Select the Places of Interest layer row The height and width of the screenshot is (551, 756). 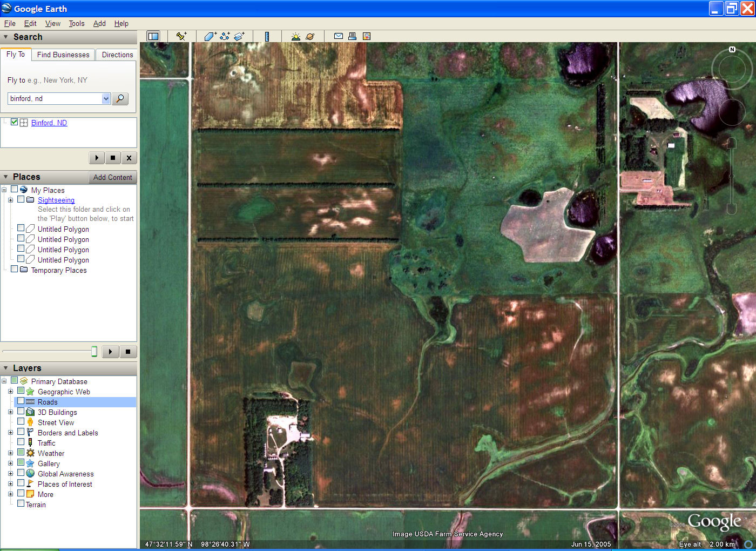[65, 484]
